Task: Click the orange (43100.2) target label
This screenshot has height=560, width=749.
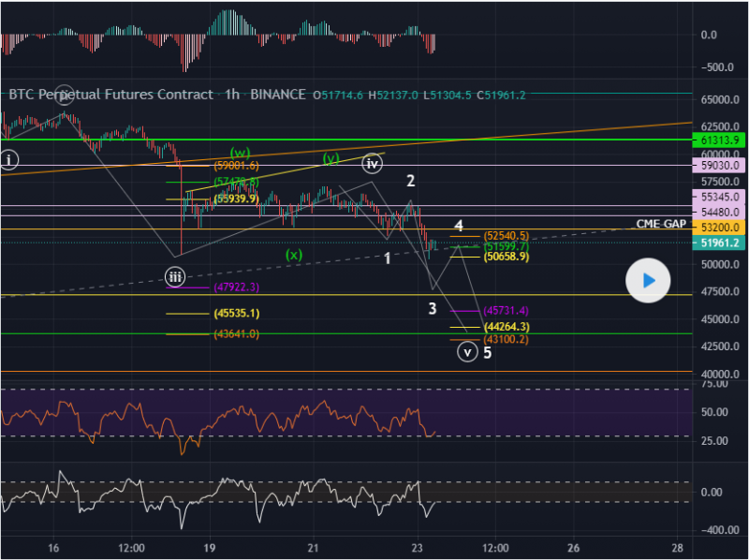Action: pos(506,339)
